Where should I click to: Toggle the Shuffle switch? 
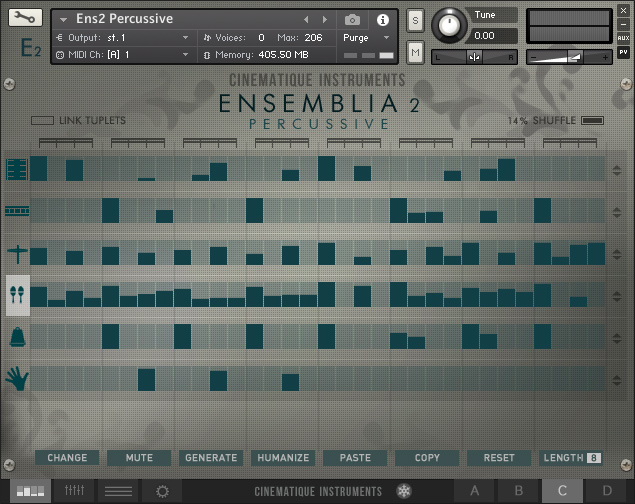(x=592, y=121)
